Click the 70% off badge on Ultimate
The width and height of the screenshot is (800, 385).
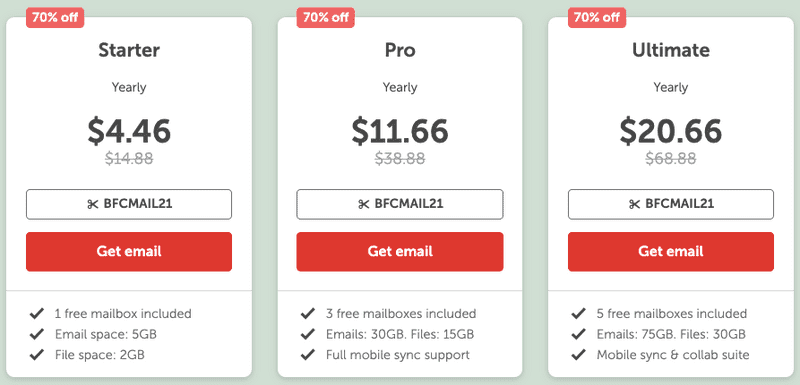pyautogui.click(x=597, y=17)
